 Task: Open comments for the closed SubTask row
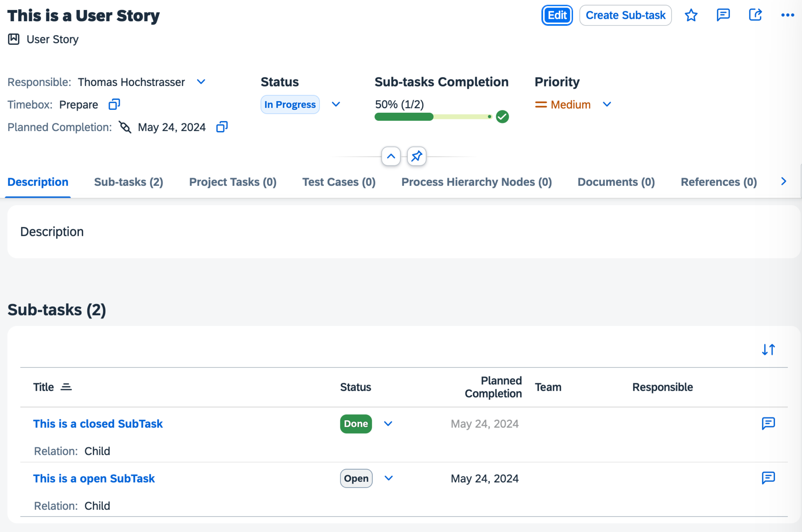pyautogui.click(x=768, y=423)
